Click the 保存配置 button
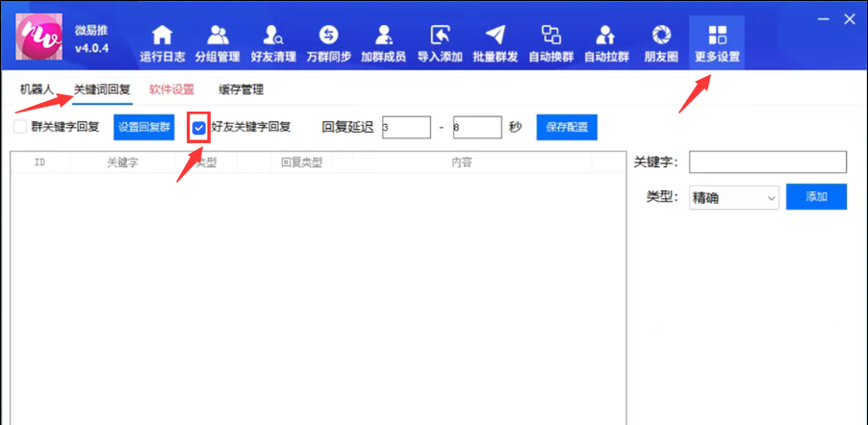 (567, 127)
